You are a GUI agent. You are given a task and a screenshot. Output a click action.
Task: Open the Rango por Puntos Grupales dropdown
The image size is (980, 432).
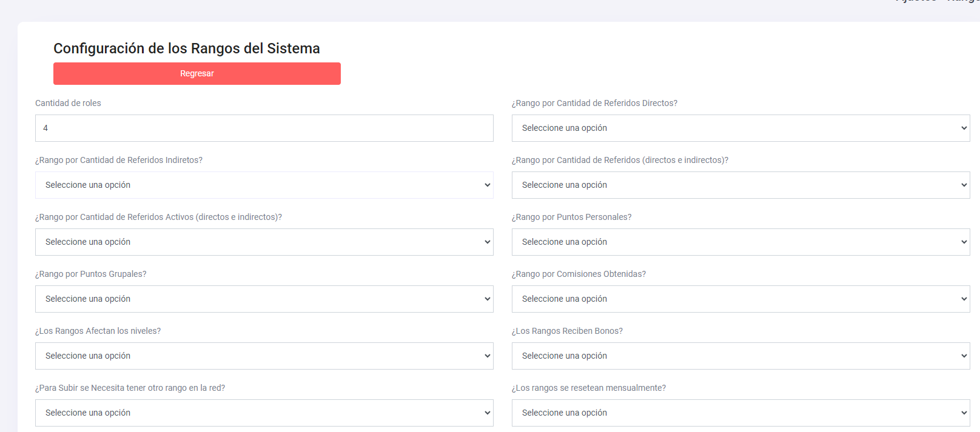(264, 299)
